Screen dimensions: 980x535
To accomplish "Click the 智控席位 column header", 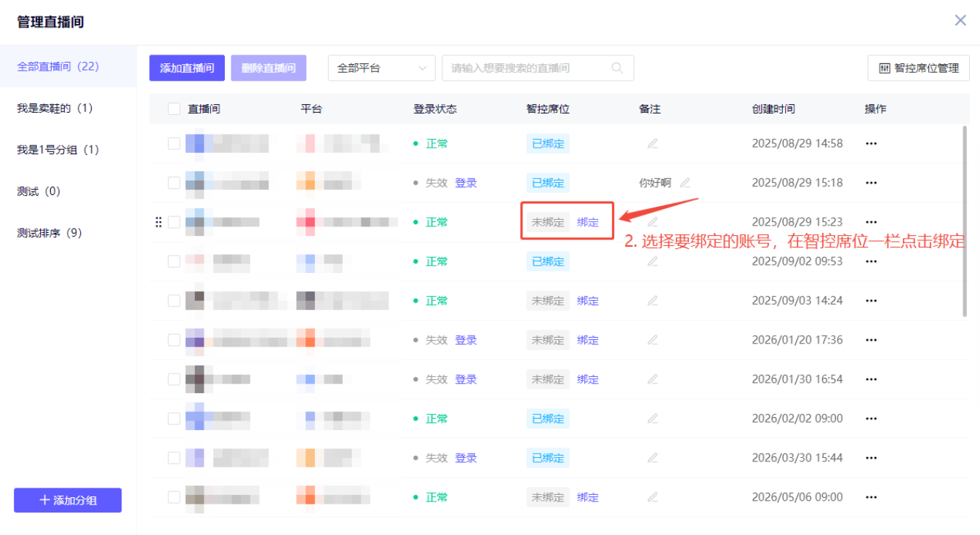I will (x=548, y=108).
